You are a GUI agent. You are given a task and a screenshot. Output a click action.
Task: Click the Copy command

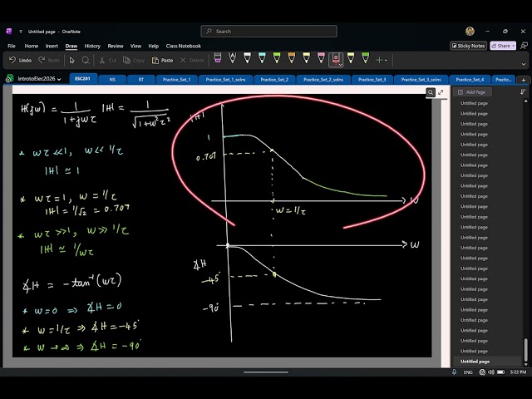pyautogui.click(x=134, y=60)
